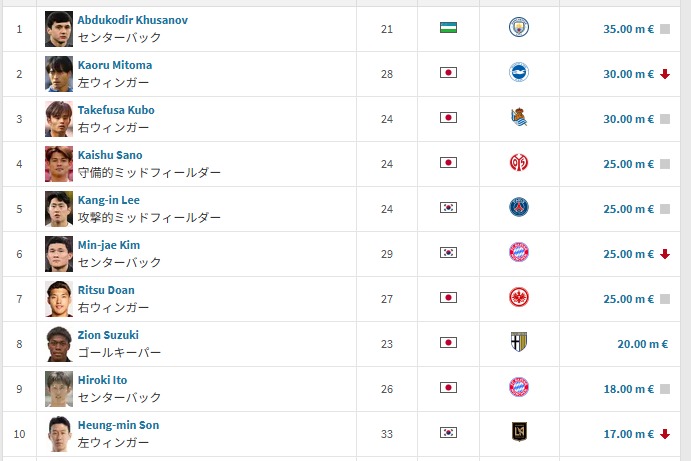The width and height of the screenshot is (691, 461).
Task: Click Ritsu Doan's portrait thumbnail
Action: click(x=59, y=299)
